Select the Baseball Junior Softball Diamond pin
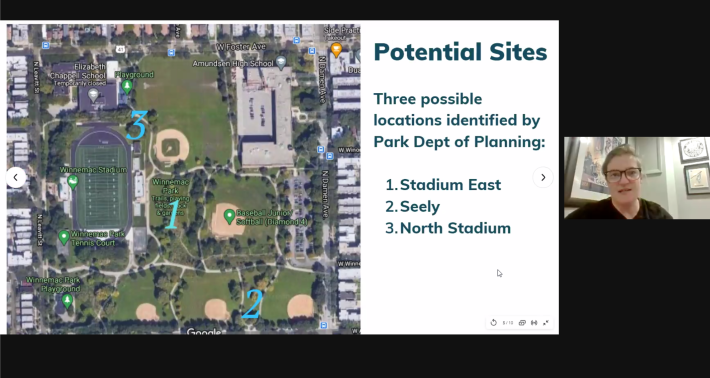 pyautogui.click(x=230, y=216)
